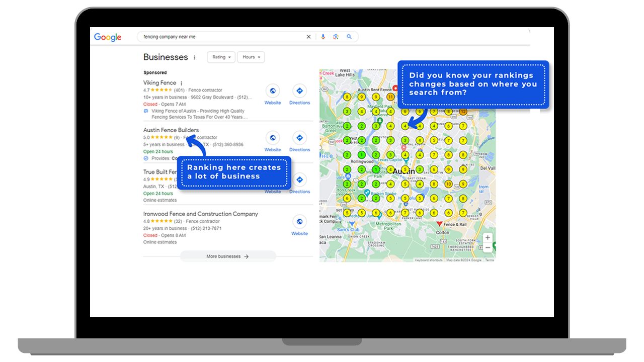644x362 pixels.
Task: Select the Sam's Club map pin
Action: (x=352, y=223)
